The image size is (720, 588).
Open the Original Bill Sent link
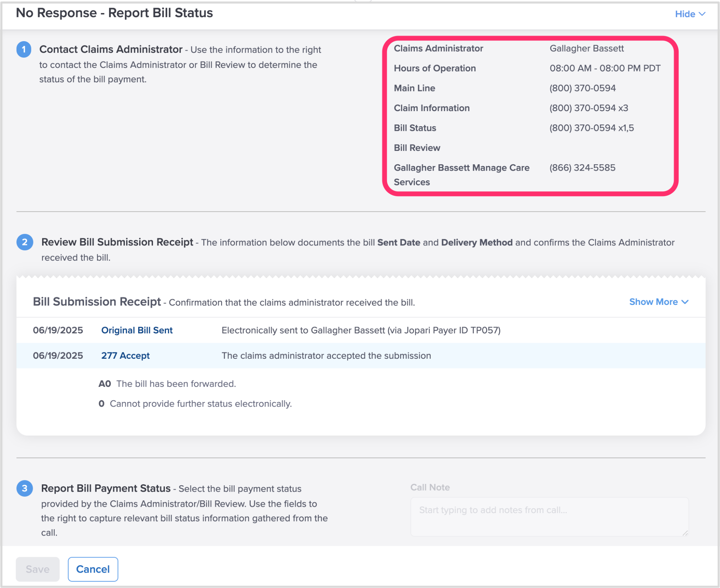click(137, 330)
